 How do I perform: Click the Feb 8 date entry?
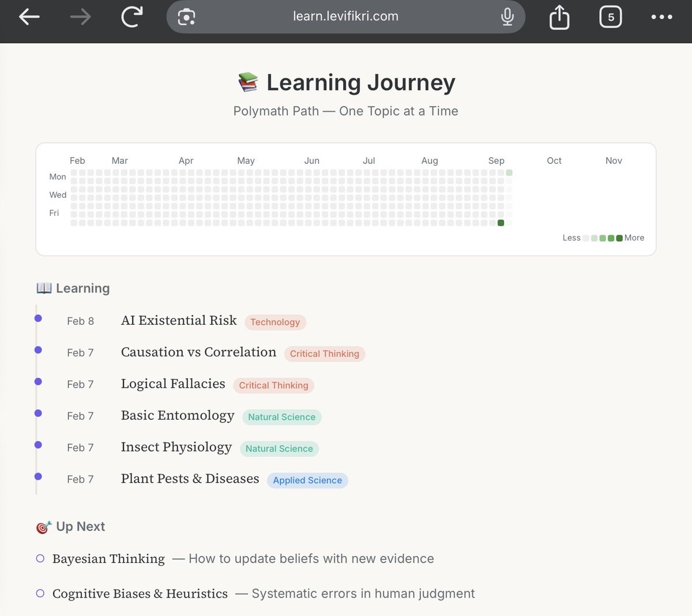pyautogui.click(x=80, y=321)
